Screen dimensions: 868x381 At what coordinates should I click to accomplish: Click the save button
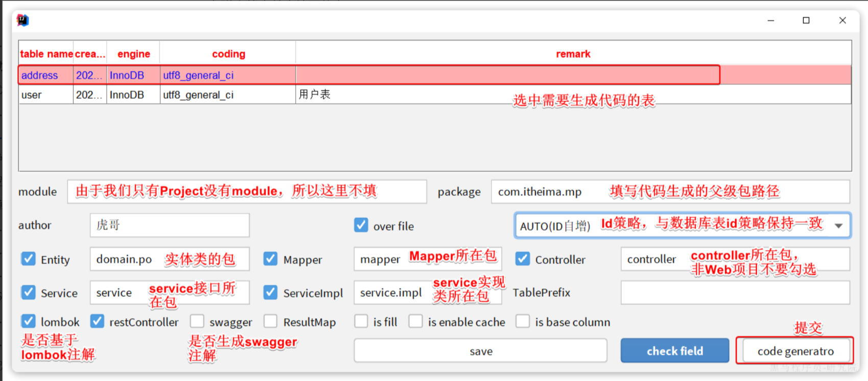tap(481, 351)
